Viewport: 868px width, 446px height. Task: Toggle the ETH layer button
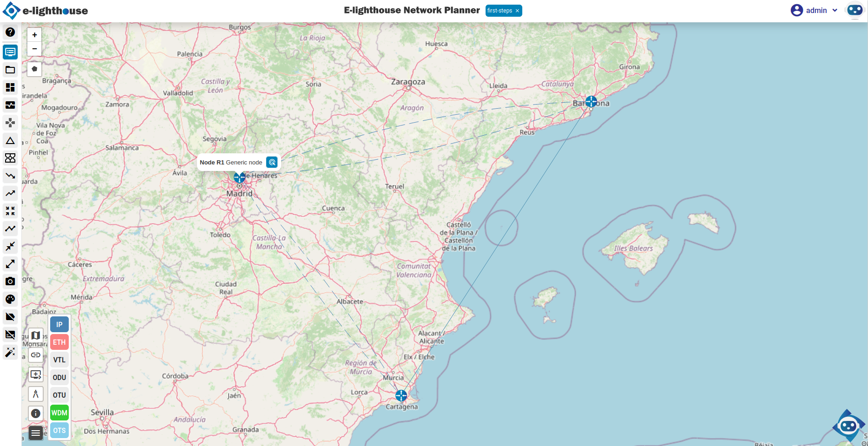pos(59,342)
